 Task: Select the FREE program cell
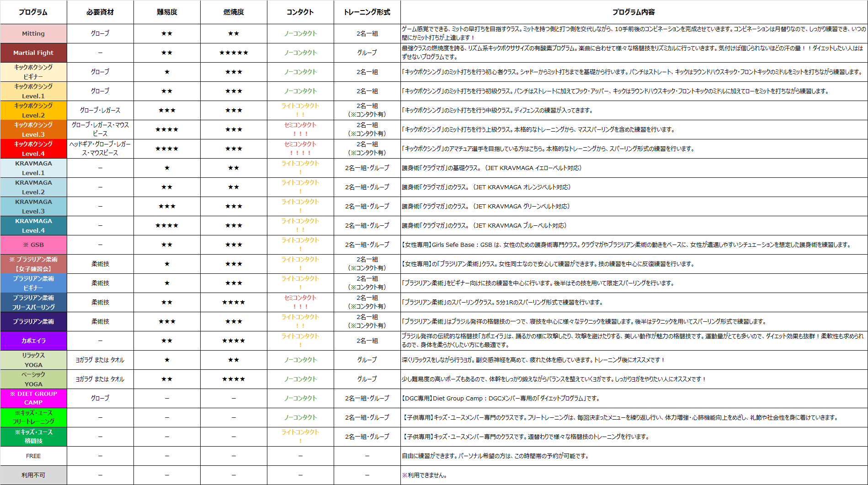click(33, 456)
